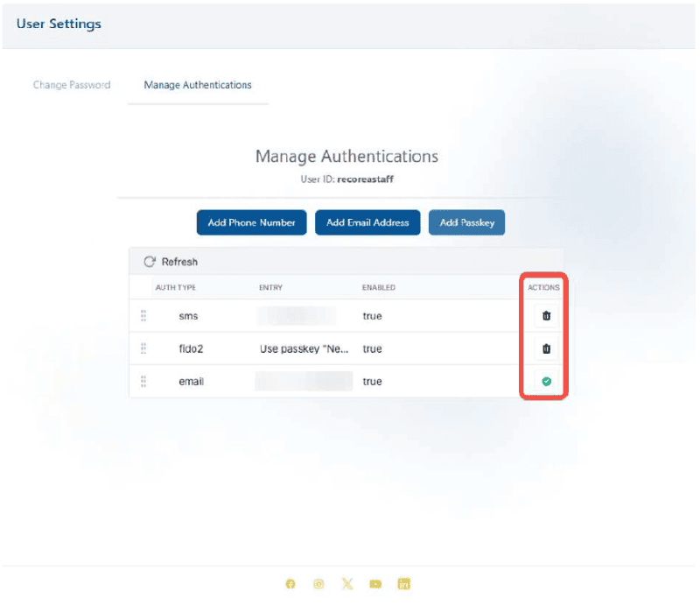Open the YouTube footer icon
The width and height of the screenshot is (700, 605).
(375, 584)
